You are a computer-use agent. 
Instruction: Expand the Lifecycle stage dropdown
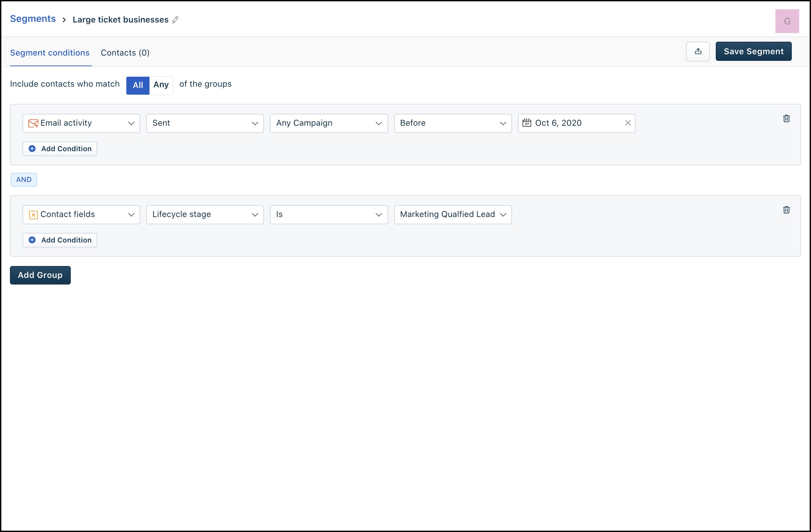(x=205, y=215)
